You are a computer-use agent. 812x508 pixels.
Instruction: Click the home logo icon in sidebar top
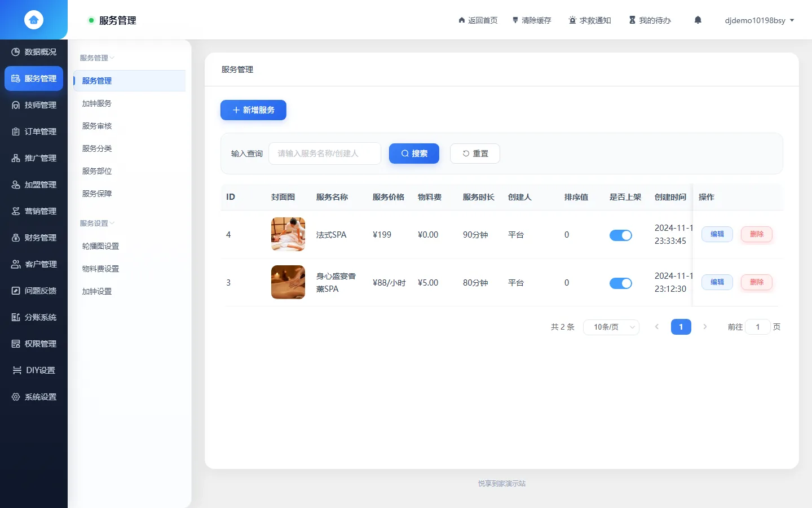[34, 20]
